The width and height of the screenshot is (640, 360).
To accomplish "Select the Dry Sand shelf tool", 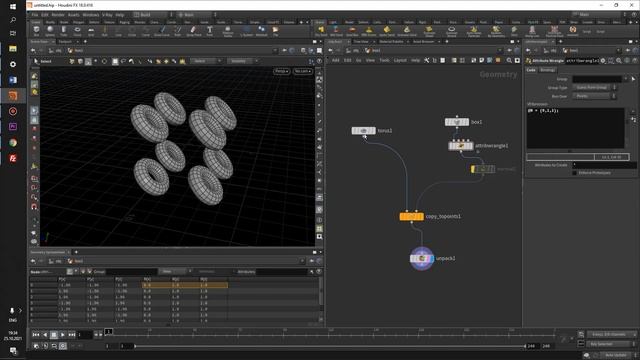I will [x=321, y=31].
